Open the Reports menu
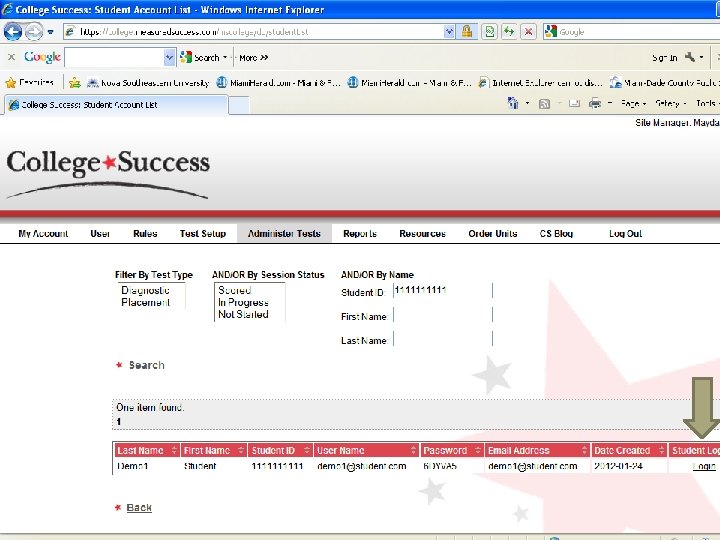The image size is (720, 540). click(x=360, y=233)
